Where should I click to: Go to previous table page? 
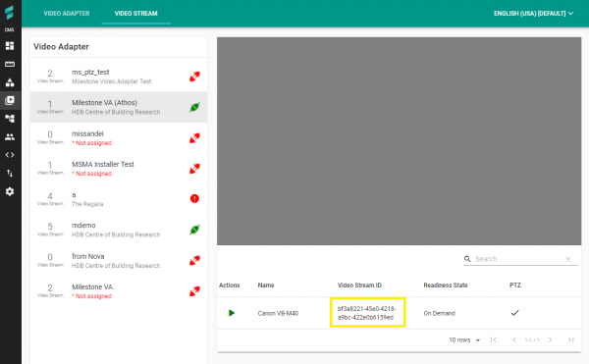coord(513,340)
